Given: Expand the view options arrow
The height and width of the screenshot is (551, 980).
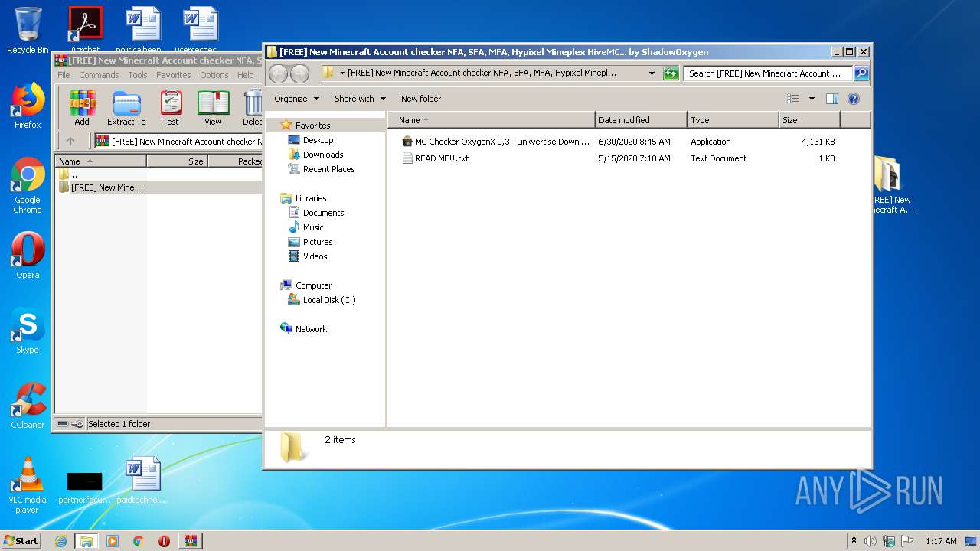Looking at the screenshot, I should coord(812,99).
